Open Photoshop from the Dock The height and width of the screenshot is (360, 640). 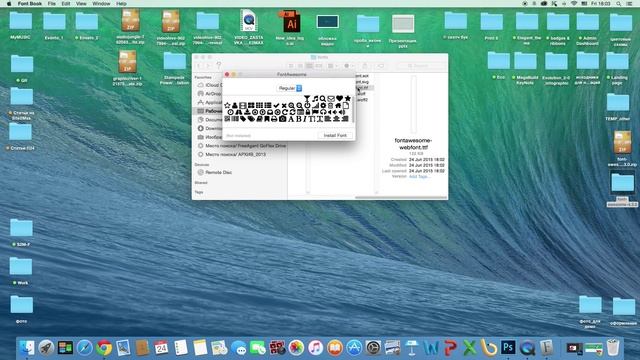coord(508,348)
